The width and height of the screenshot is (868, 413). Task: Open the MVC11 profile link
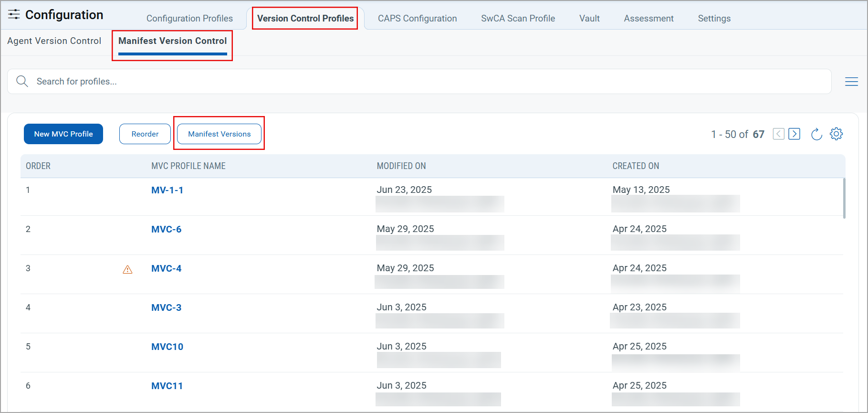167,386
